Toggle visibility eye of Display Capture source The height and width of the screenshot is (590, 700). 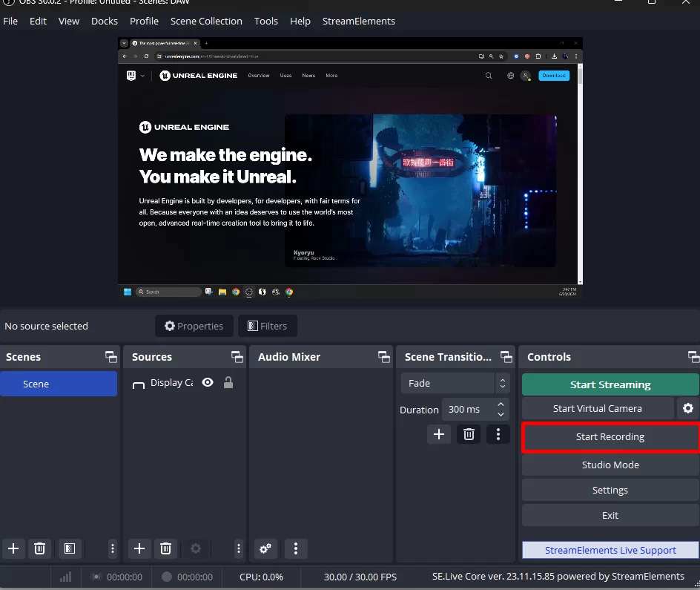coord(208,382)
